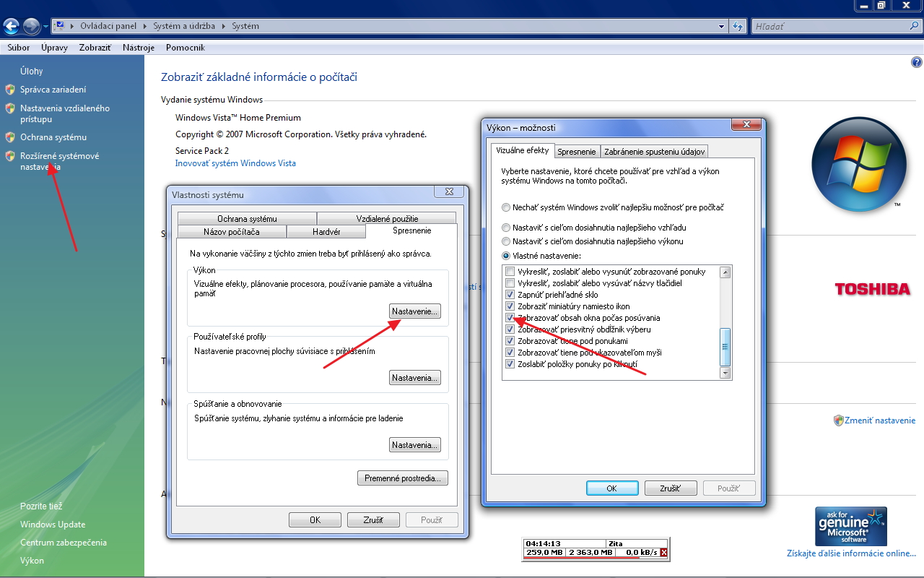Expand the arrow after 'Systém a údržba' breadcrumb
The height and width of the screenshot is (578, 924).
[x=226, y=26]
